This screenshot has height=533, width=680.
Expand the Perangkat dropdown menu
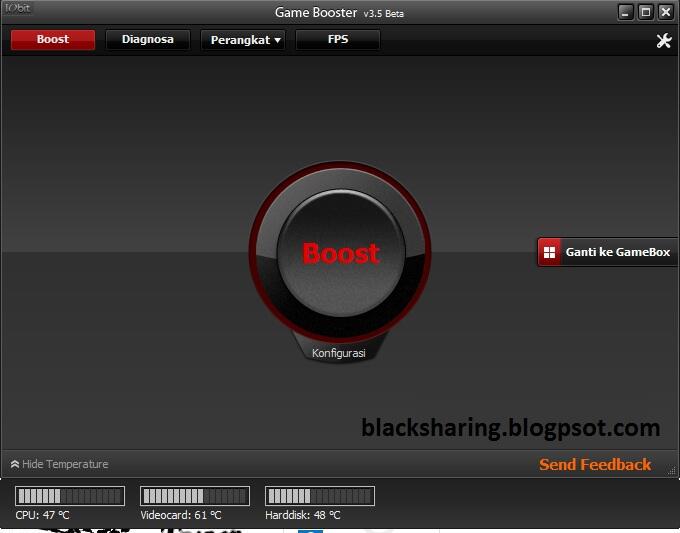coord(243,40)
